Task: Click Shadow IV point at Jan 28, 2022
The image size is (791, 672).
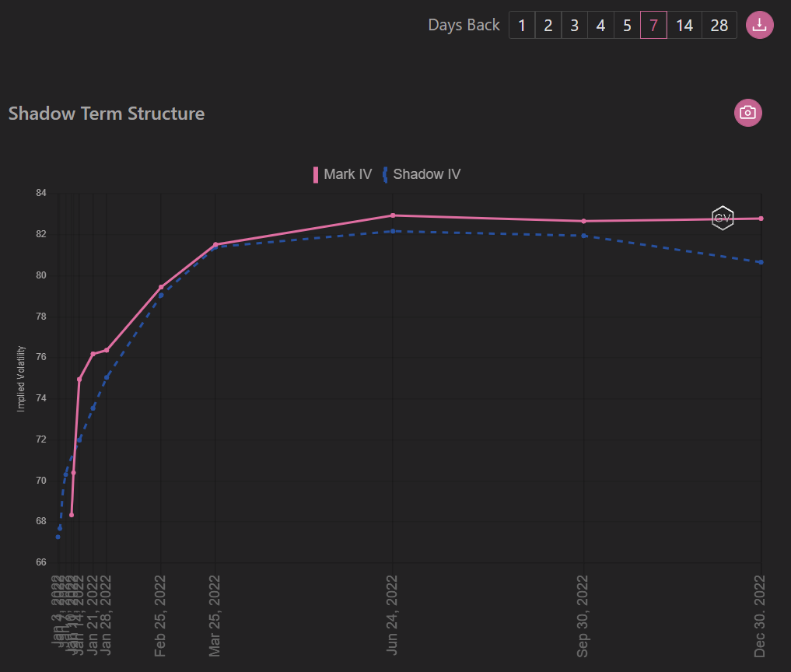Action: (107, 377)
